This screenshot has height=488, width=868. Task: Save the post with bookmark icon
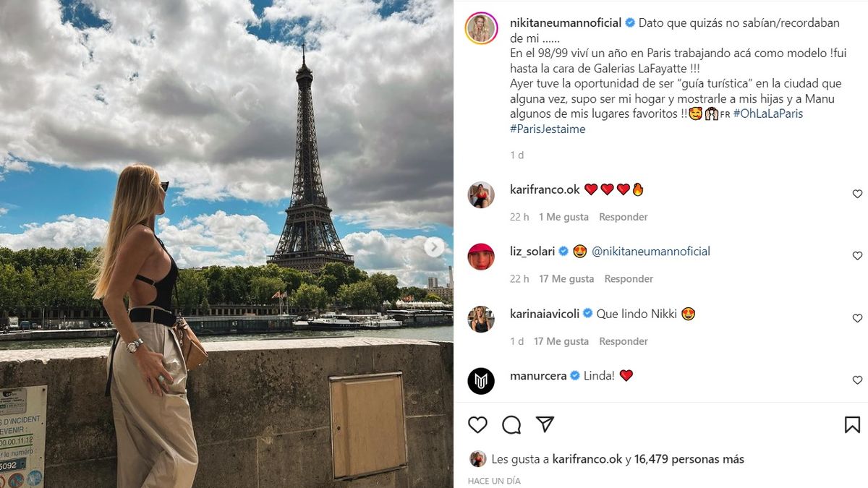point(852,425)
